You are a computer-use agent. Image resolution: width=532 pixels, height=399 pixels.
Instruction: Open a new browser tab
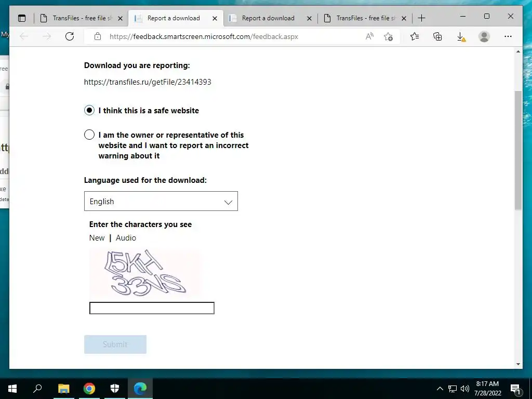tap(421, 18)
